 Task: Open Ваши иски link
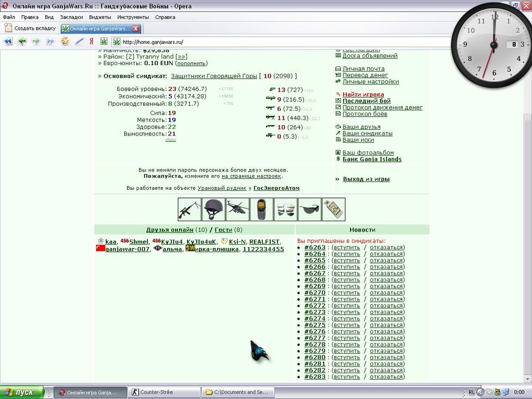(x=358, y=139)
